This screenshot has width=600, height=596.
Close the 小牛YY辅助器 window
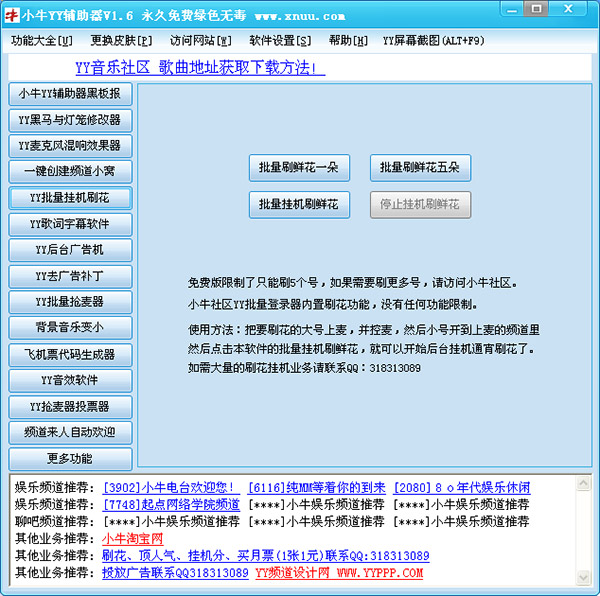tap(569, 9)
